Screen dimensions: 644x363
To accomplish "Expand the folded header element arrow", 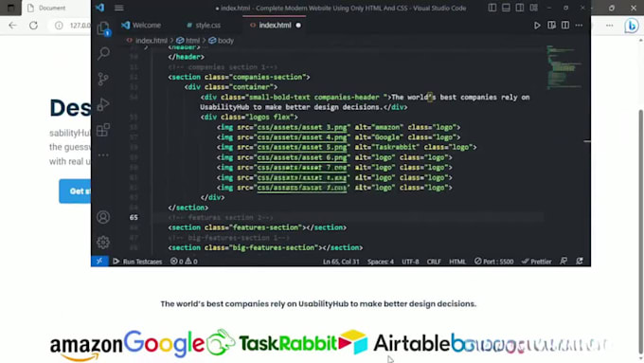I will pyautogui.click(x=146, y=47).
